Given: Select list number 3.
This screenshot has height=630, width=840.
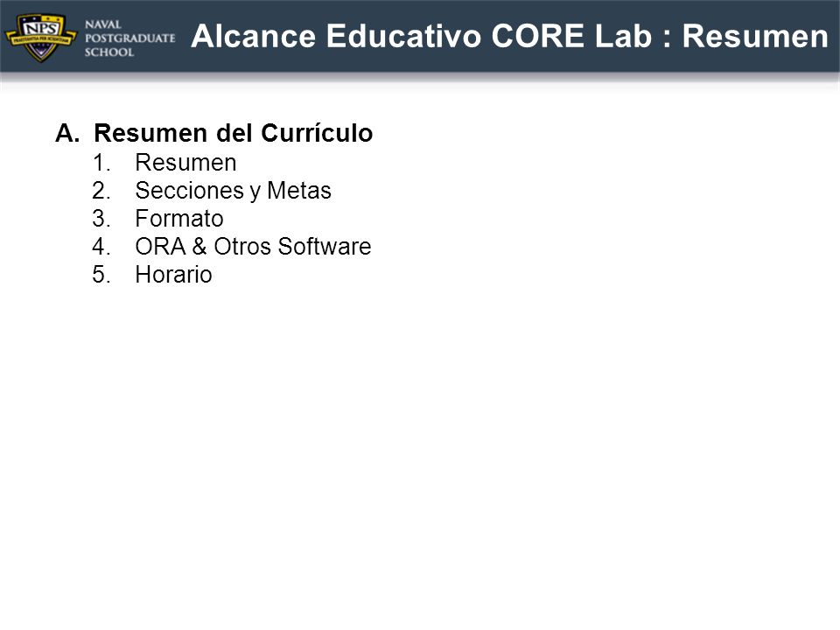Looking at the screenshot, I should (101, 218).
